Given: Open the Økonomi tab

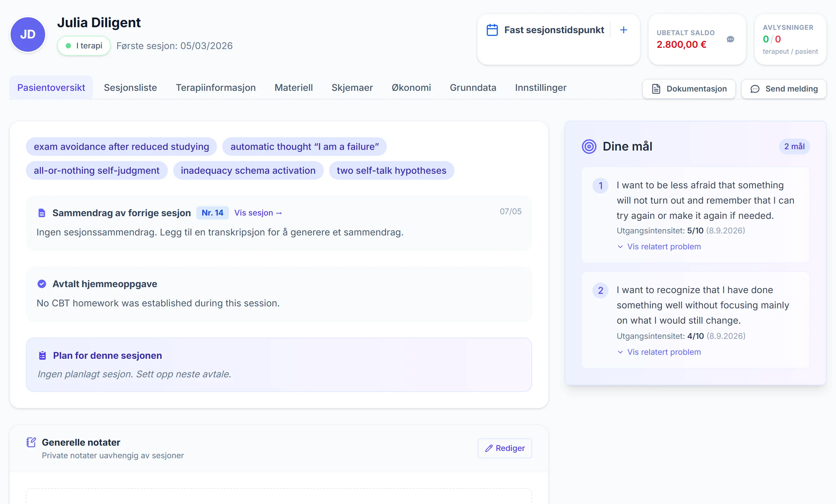Looking at the screenshot, I should click(411, 88).
